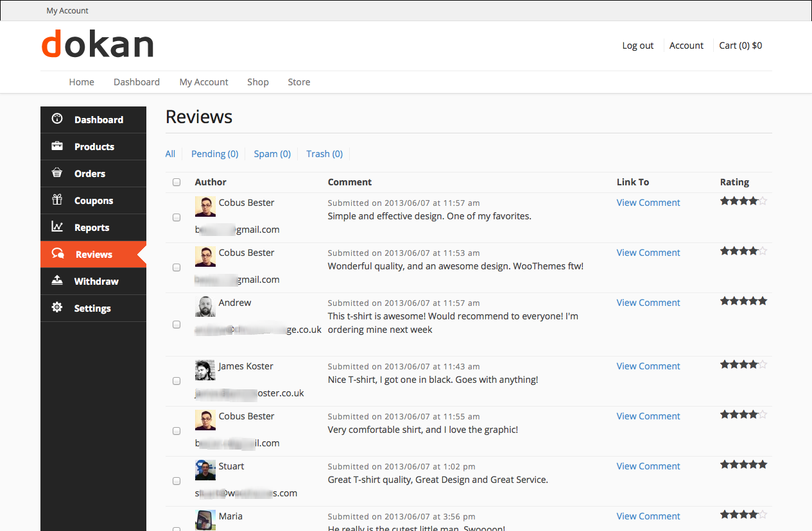Click the Log out link
Screen dimensions: 812x531
coord(637,46)
